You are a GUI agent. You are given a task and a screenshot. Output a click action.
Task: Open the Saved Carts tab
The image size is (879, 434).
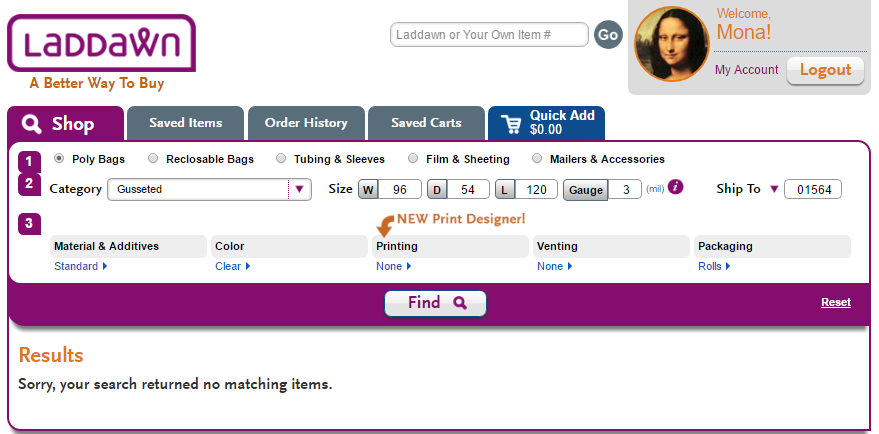point(426,123)
